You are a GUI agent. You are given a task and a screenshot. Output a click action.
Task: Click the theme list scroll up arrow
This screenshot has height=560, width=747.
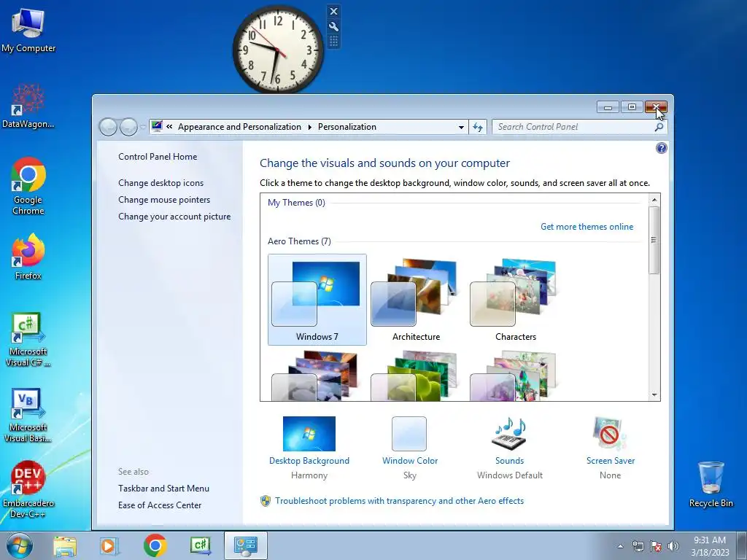[654, 200]
